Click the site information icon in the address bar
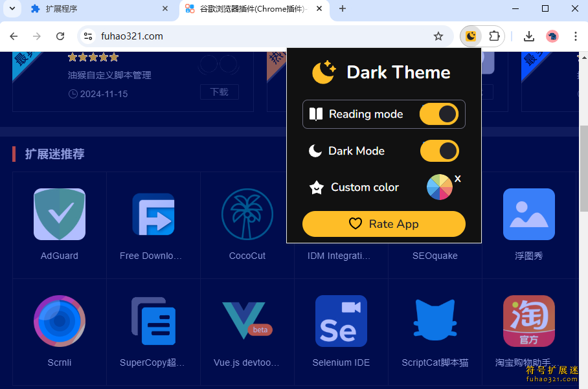This screenshot has width=588, height=389. (x=88, y=36)
